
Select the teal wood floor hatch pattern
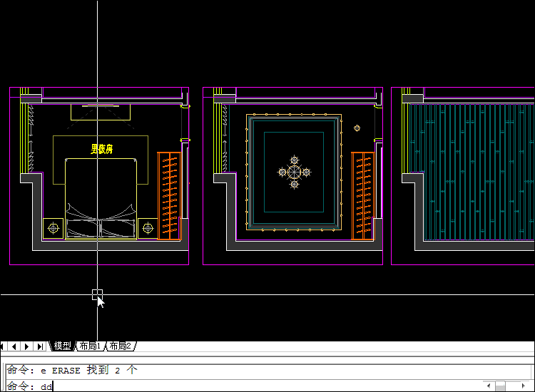coord(472,172)
